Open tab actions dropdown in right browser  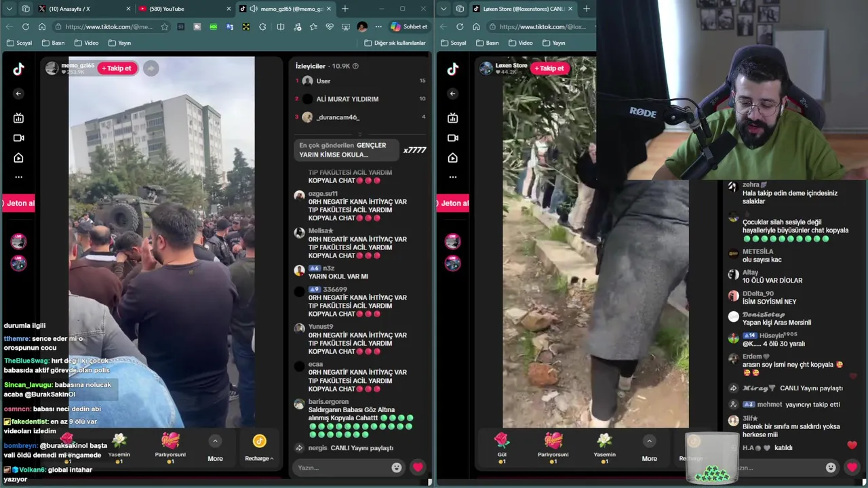(443, 9)
